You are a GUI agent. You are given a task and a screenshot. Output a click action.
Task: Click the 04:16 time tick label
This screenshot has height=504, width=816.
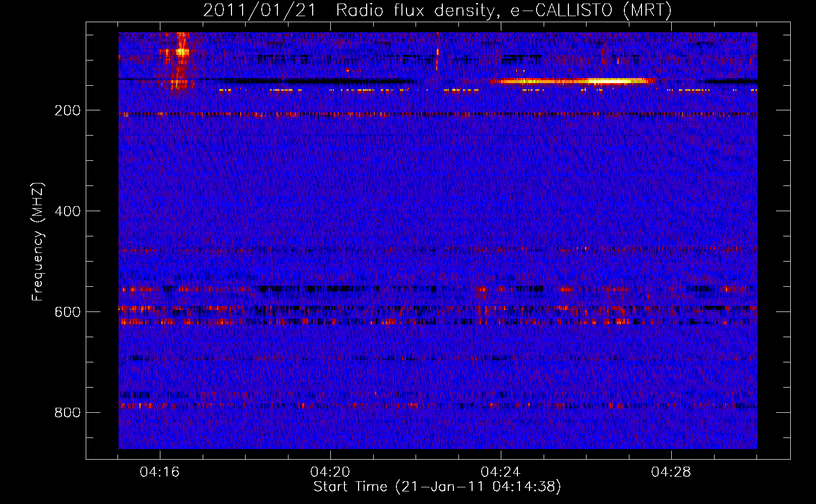click(x=160, y=472)
